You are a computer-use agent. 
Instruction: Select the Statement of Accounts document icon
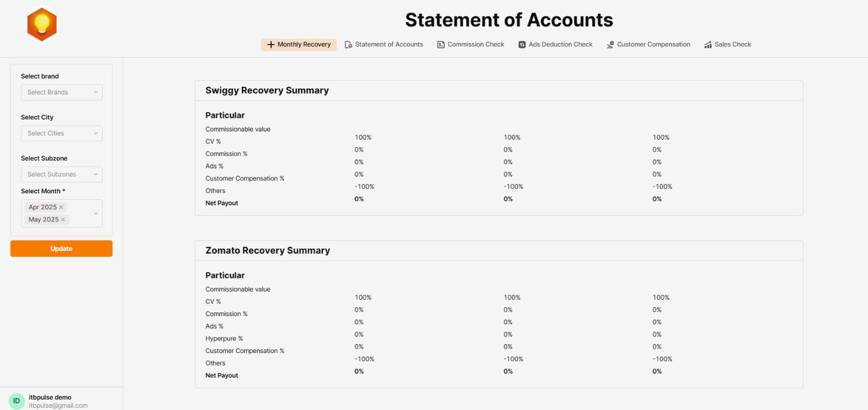point(348,45)
